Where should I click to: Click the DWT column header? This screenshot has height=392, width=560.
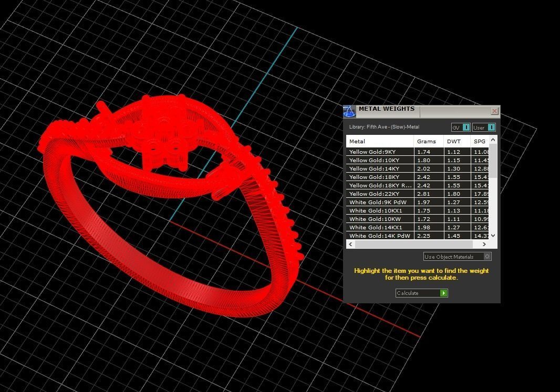(457, 141)
